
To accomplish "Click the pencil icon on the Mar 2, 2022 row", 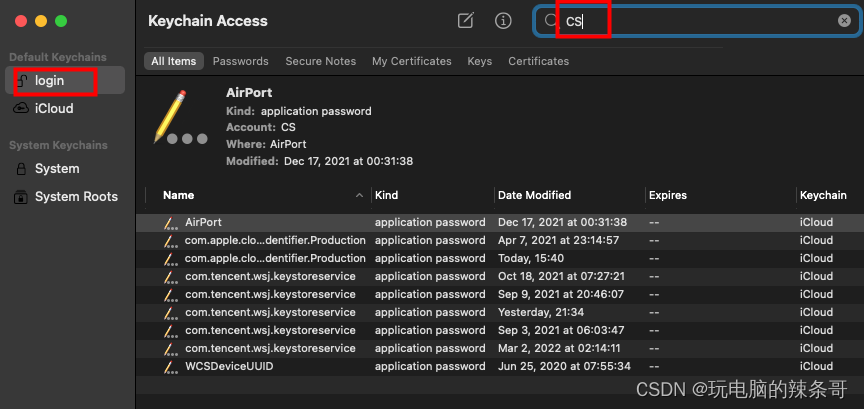I will tap(171, 348).
